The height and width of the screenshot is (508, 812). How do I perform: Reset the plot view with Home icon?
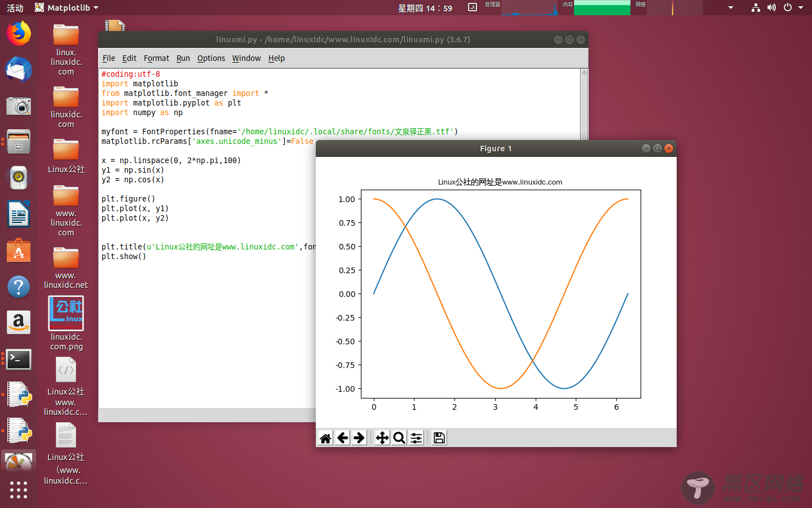point(325,438)
